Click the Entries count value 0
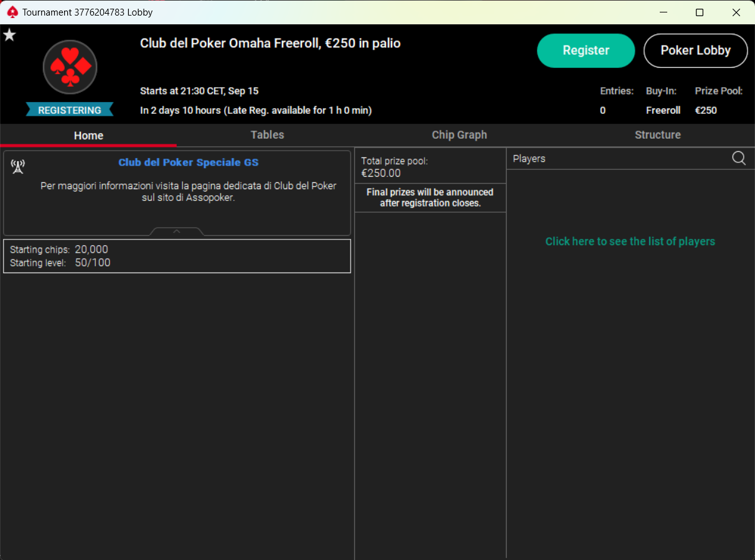The image size is (755, 560). [x=603, y=110]
